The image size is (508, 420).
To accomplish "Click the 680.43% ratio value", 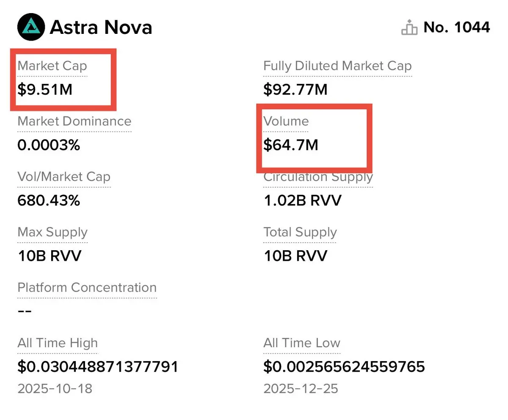I will (49, 200).
